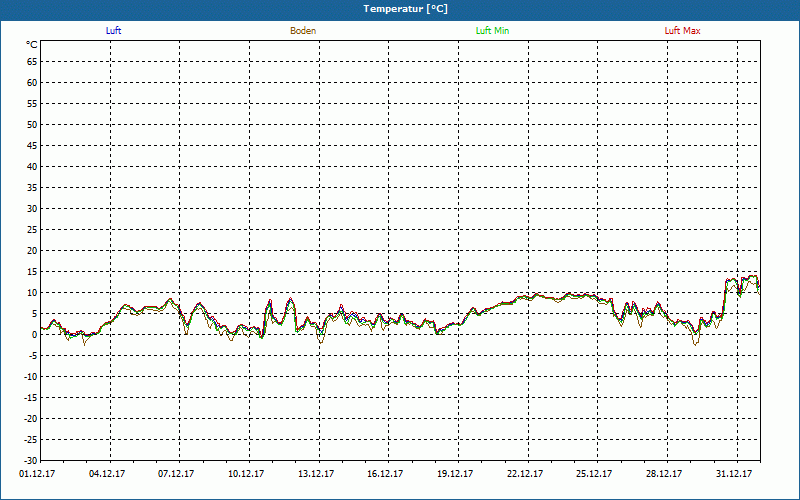Click the 45 value on temperature axis
The width and height of the screenshot is (800, 500).
tap(32, 145)
